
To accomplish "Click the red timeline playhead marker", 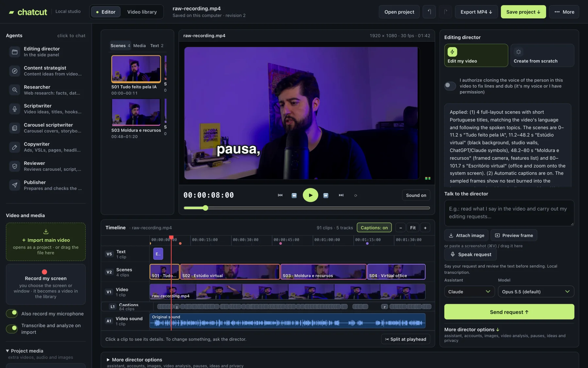I will (171, 237).
